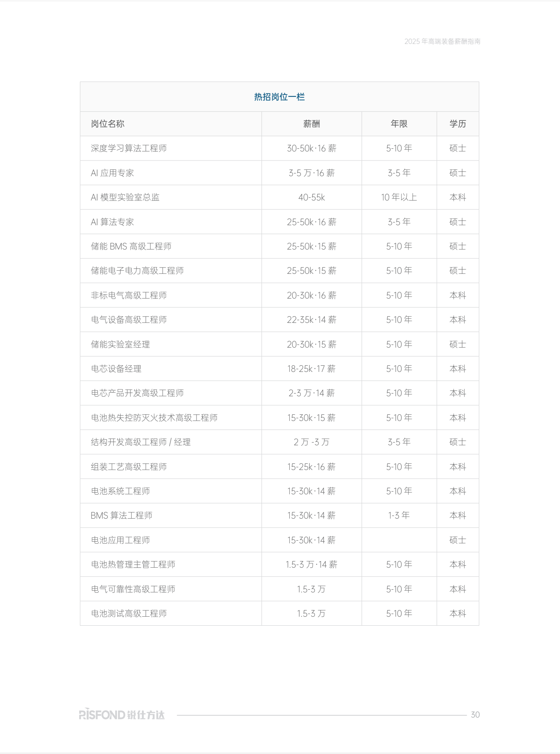560x754 pixels.
Task: Click the 22-35k·14 薪 salary value
Action: [311, 320]
